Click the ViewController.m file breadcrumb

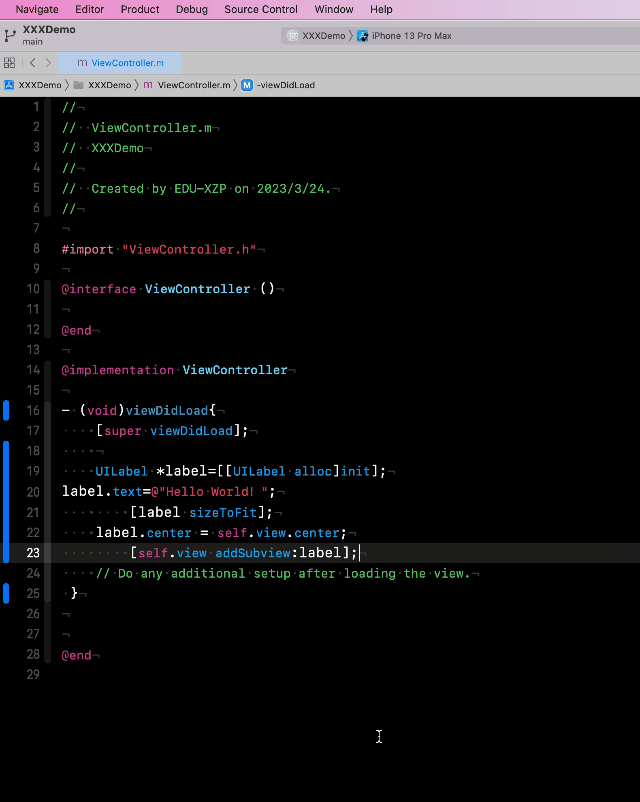[194, 85]
